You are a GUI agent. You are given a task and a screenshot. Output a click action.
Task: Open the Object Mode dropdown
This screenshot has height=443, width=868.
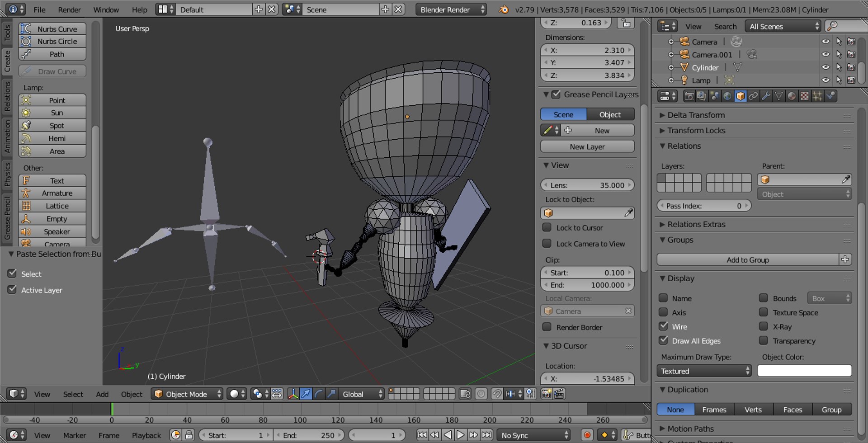click(187, 394)
